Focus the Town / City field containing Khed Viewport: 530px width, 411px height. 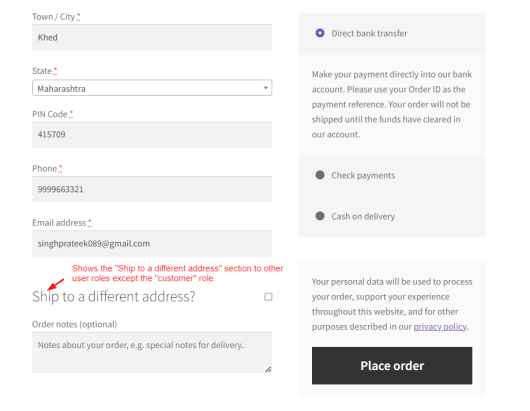tap(152, 37)
